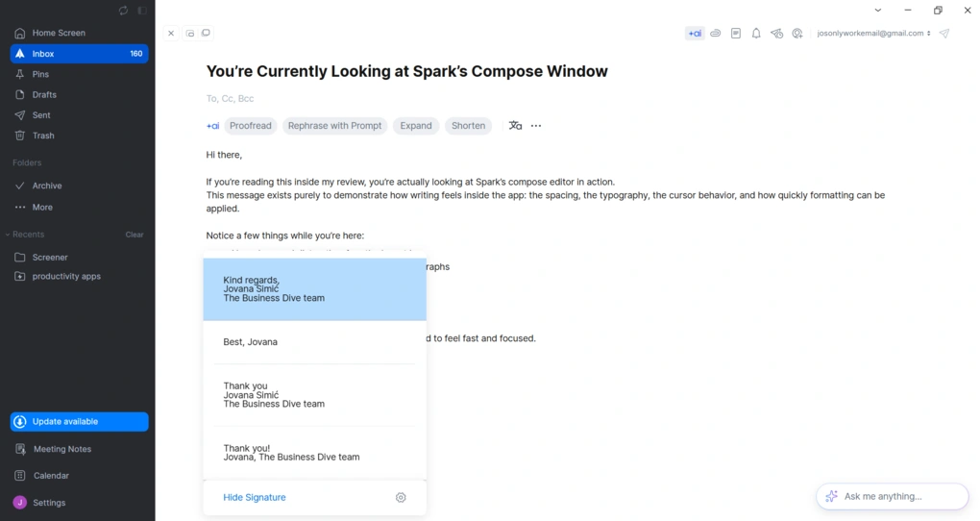Click the Expand AI action
The height and width of the screenshot is (521, 980).
click(416, 126)
